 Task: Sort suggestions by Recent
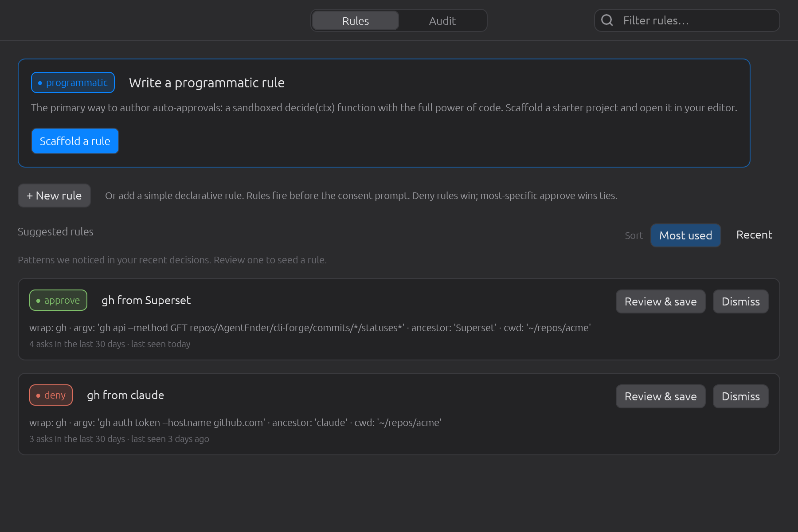tap(754, 235)
